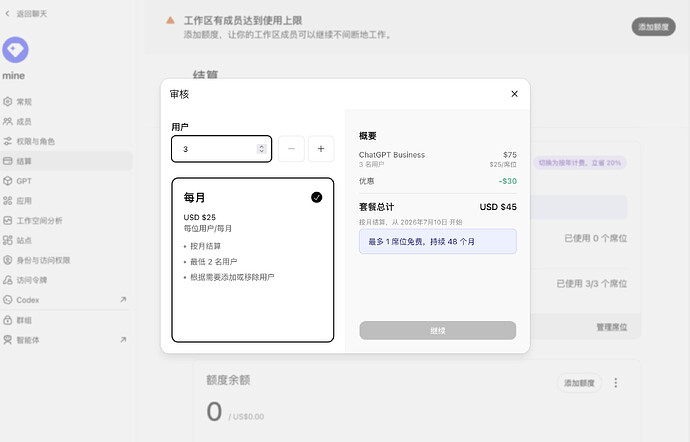This screenshot has height=442, width=690.
Task: Click 已使用 0 个席位 text
Action: (x=595, y=238)
